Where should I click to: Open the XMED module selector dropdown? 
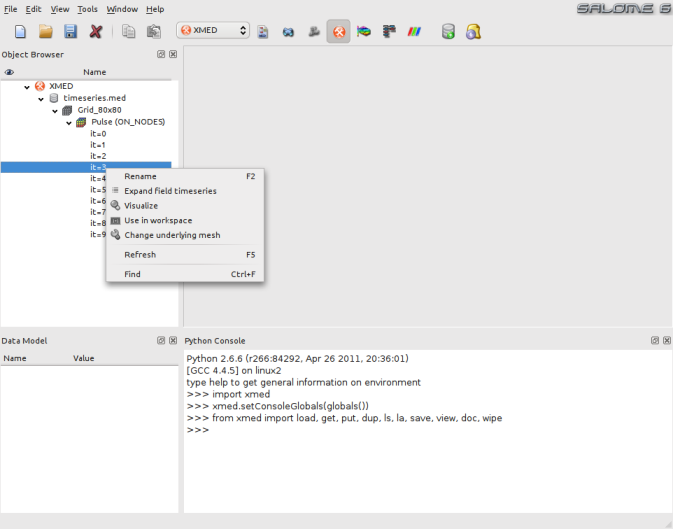(213, 30)
